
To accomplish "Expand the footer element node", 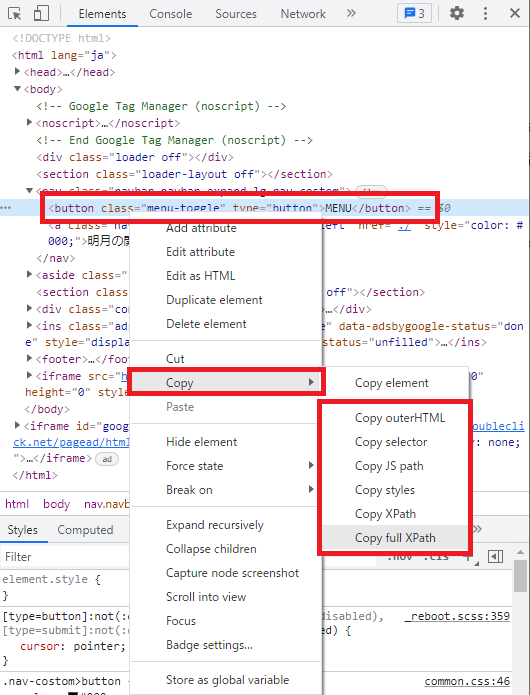I will tap(29, 358).
